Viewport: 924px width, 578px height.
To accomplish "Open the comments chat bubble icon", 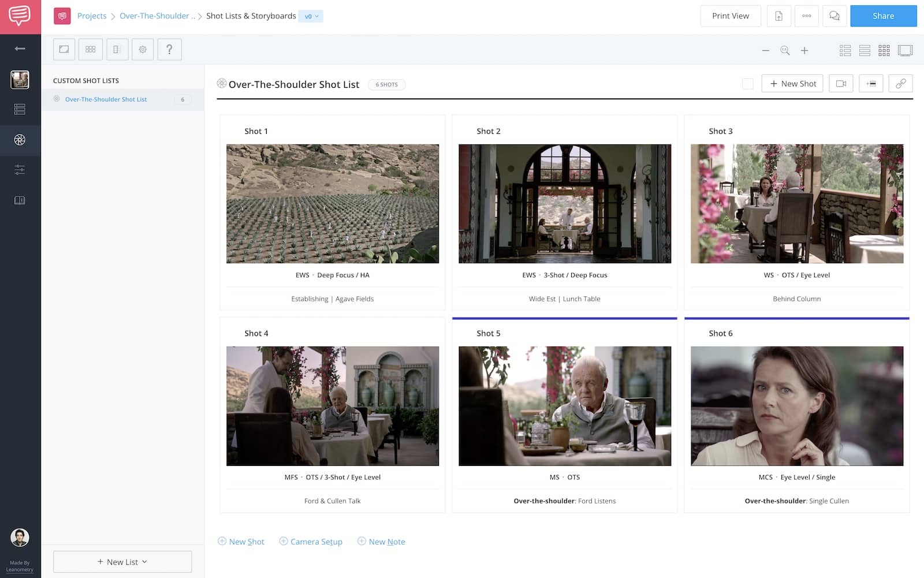I will coord(834,16).
